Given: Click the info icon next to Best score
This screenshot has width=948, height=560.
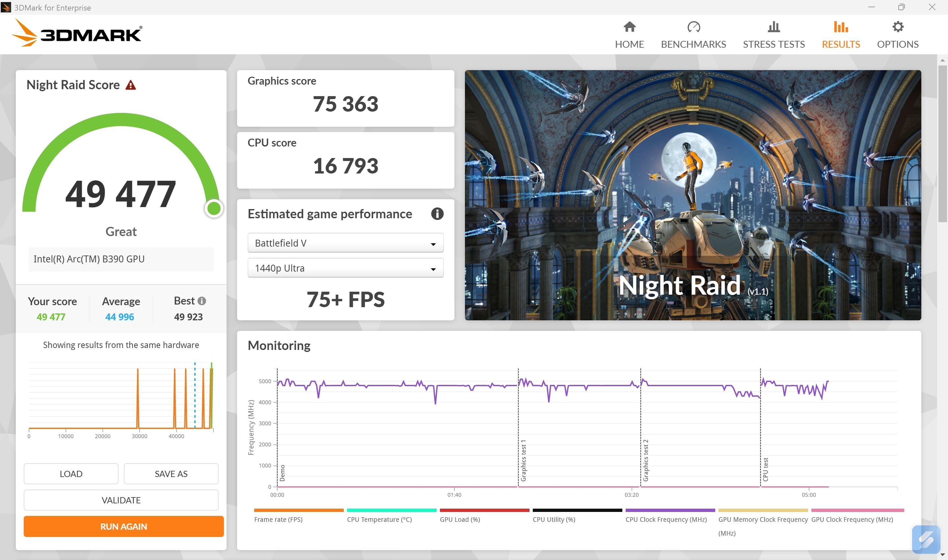Looking at the screenshot, I should tap(202, 301).
